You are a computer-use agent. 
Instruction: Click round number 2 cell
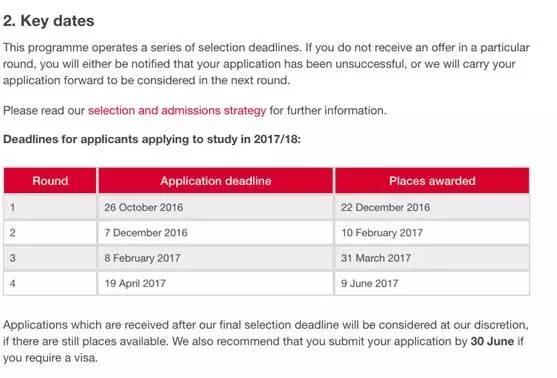50,233
